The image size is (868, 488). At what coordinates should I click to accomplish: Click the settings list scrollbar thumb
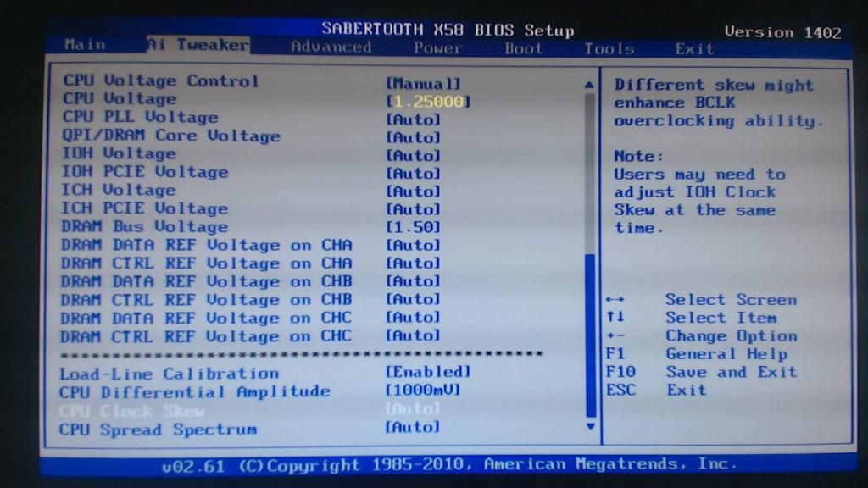coord(591,335)
